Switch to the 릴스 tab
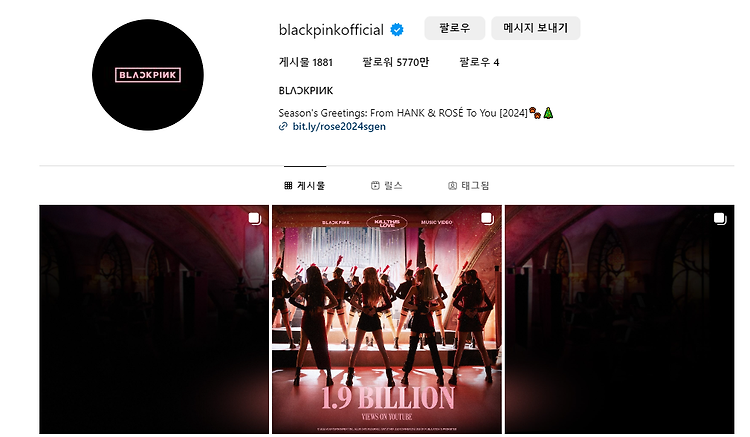 [x=386, y=186]
